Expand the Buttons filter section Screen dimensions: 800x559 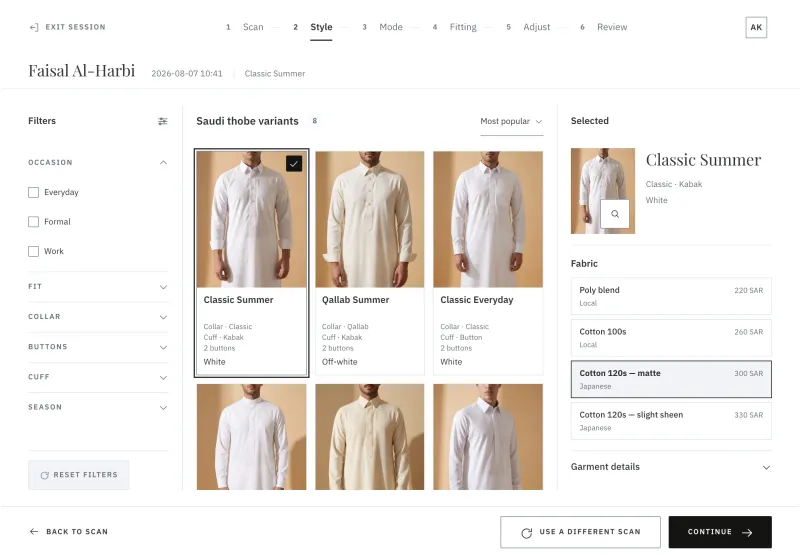tap(98, 347)
